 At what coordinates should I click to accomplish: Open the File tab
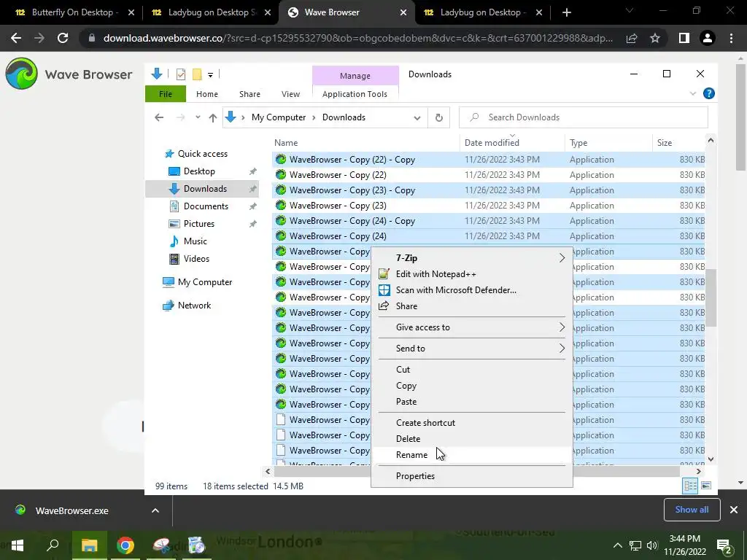coord(166,94)
